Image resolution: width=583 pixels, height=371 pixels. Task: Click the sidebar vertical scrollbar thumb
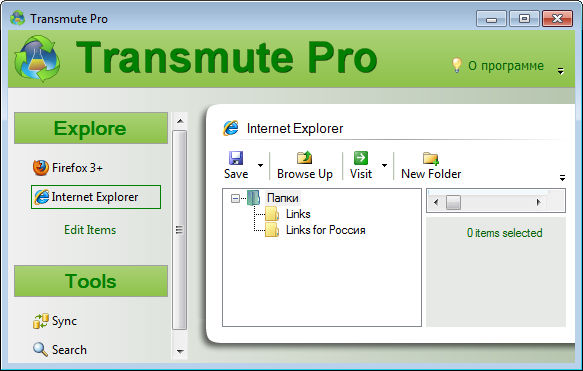tap(180, 230)
